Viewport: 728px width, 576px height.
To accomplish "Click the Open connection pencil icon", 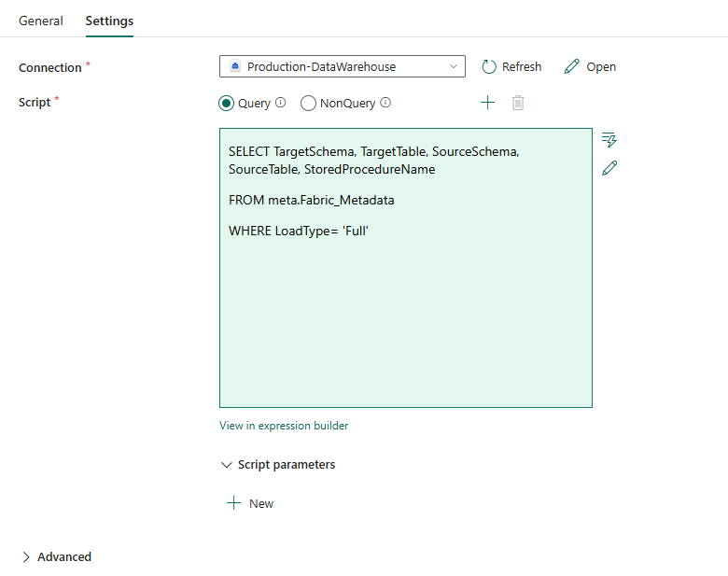I will (x=572, y=66).
